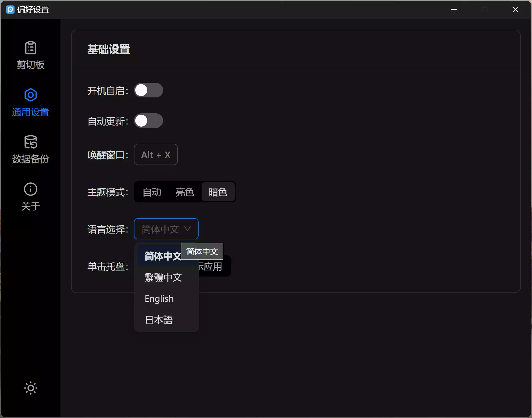
Task: Select 简体中文 option in list
Action: [x=159, y=256]
